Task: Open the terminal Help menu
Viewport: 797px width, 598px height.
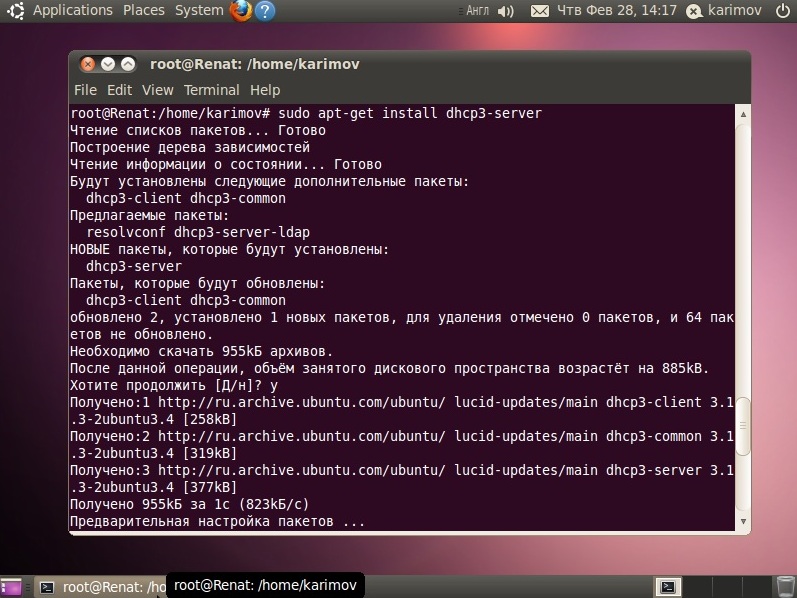Action: pyautogui.click(x=265, y=90)
